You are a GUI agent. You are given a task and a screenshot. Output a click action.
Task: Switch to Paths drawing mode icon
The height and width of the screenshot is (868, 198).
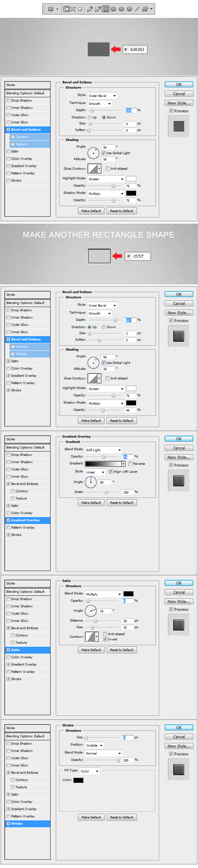coord(73,9)
